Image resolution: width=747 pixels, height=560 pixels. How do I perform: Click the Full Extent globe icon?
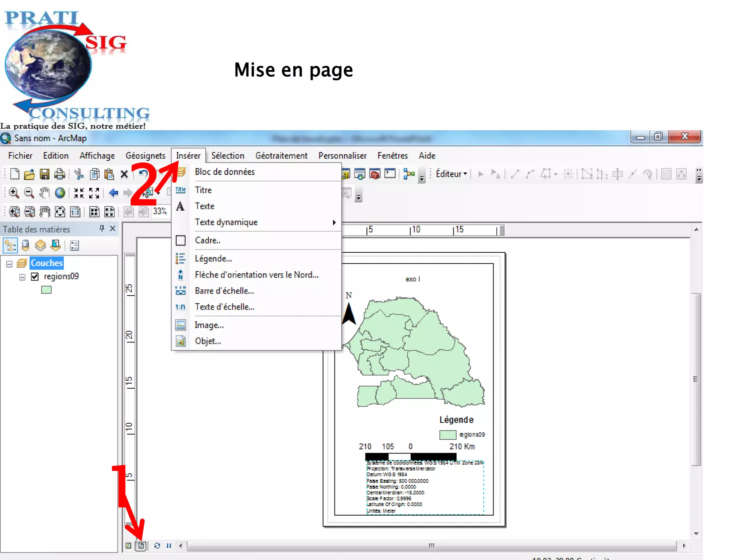click(60, 193)
